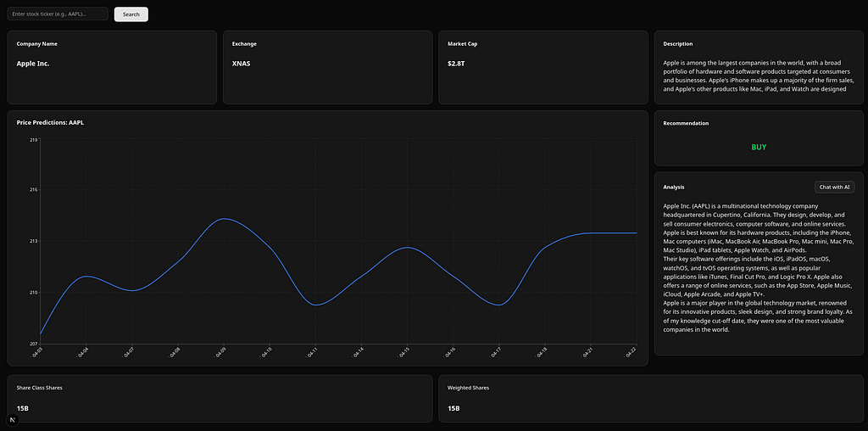The width and height of the screenshot is (868, 431).
Task: Click the stock ticker search field
Action: coord(58,14)
